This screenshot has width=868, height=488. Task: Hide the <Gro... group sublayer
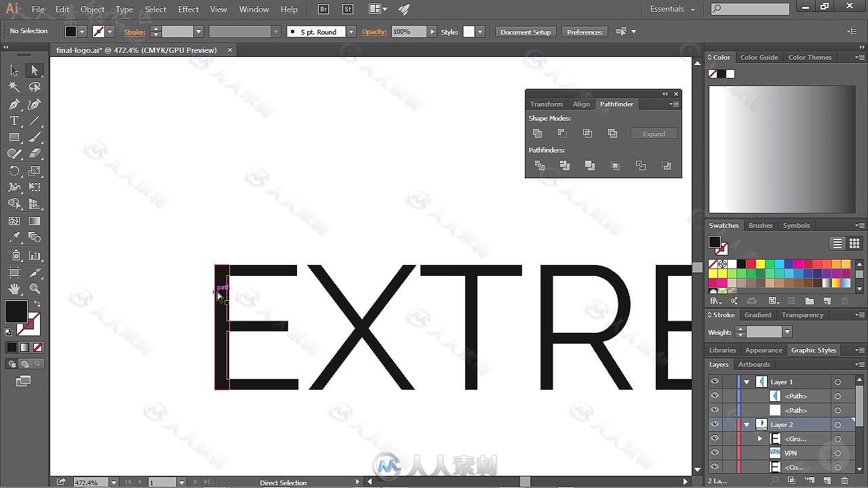pyautogui.click(x=715, y=439)
